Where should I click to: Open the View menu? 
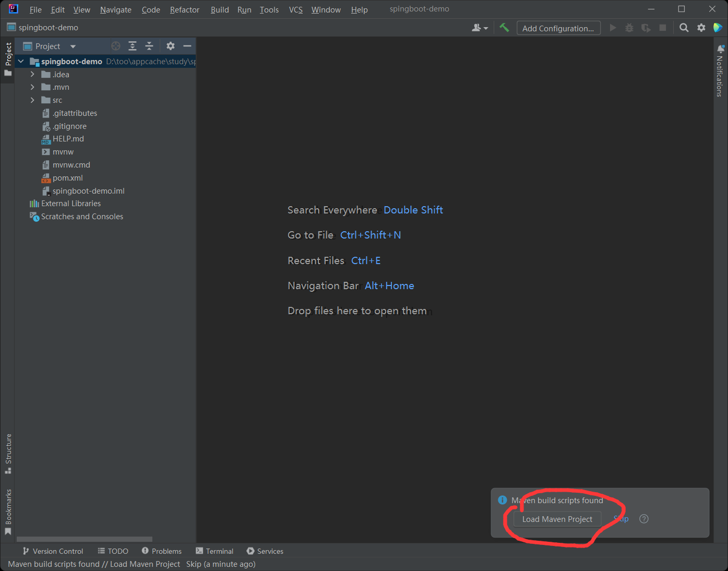point(81,9)
